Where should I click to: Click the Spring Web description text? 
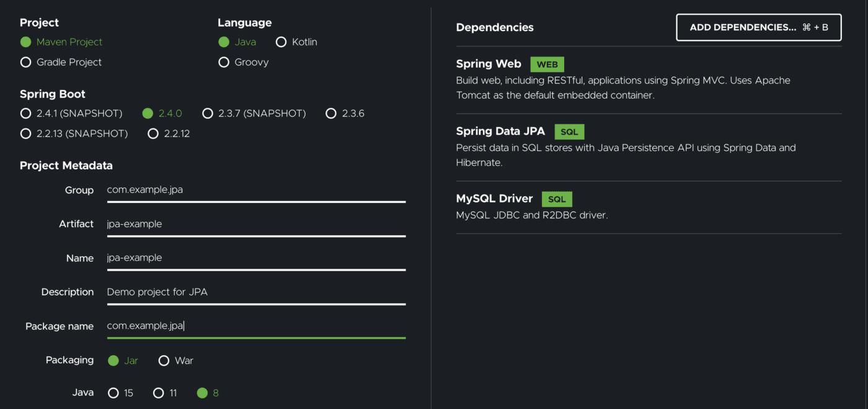pyautogui.click(x=623, y=88)
